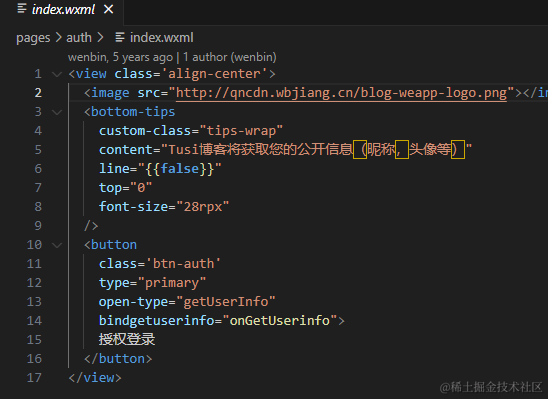Click line number 17 in the gutter
The image size is (548, 399).
[34, 378]
